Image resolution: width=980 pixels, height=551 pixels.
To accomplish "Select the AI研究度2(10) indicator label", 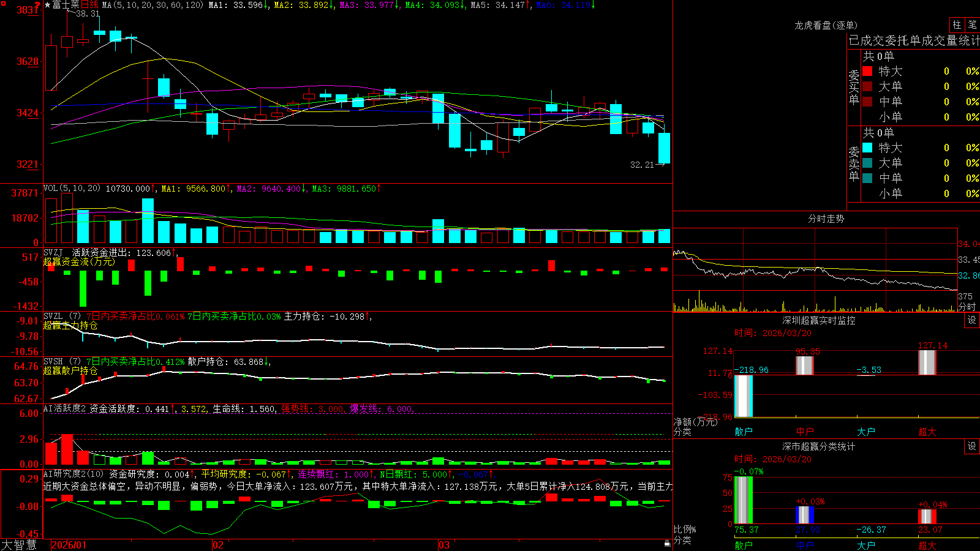I will [x=74, y=474].
